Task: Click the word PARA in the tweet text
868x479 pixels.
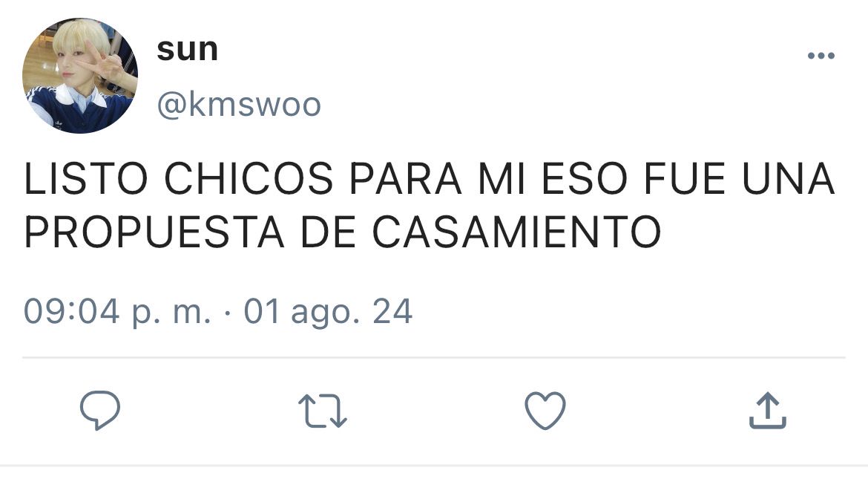Action: click(405, 179)
